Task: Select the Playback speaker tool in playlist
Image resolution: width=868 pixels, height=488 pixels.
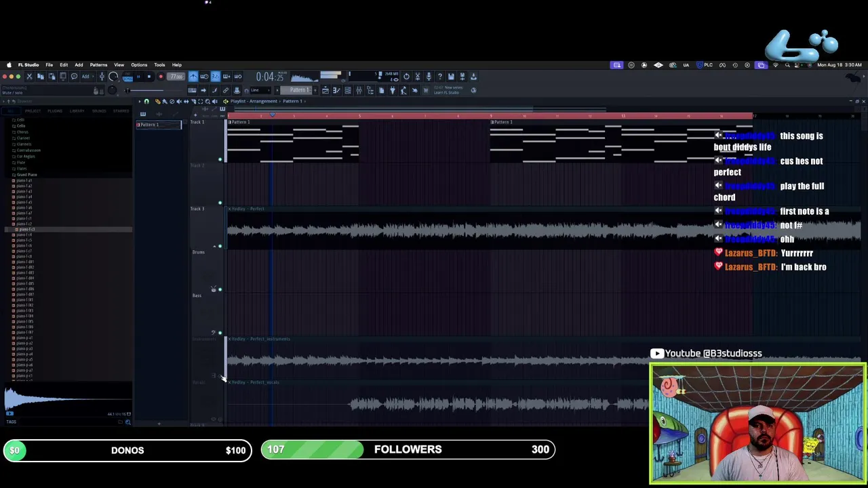Action: coord(215,101)
